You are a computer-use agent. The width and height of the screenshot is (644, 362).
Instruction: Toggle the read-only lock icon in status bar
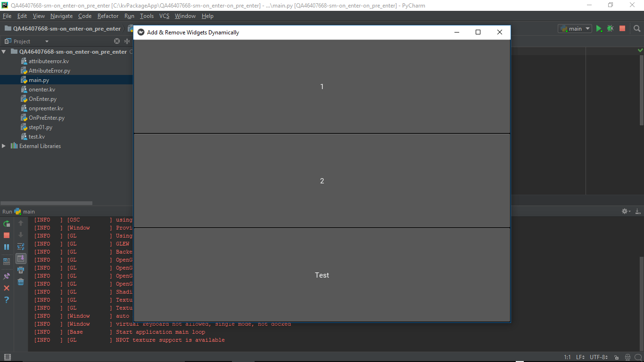click(x=618, y=357)
